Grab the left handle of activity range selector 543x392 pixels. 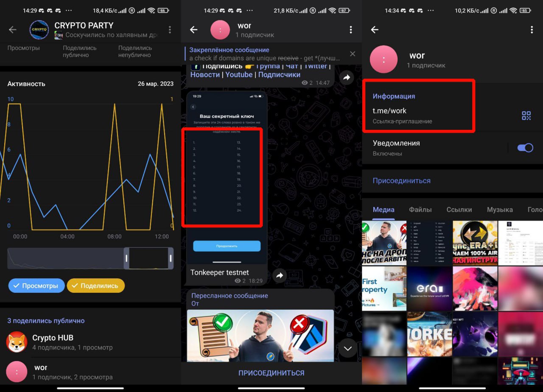tap(126, 258)
